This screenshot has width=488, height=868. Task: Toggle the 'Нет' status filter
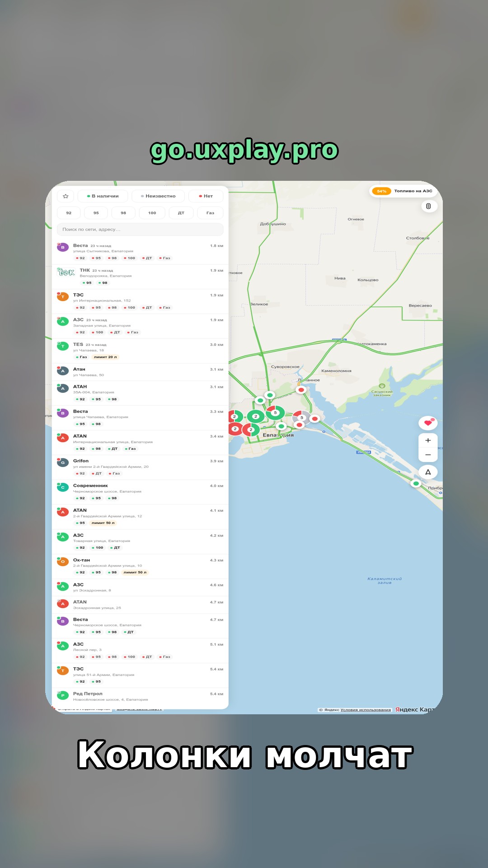206,196
